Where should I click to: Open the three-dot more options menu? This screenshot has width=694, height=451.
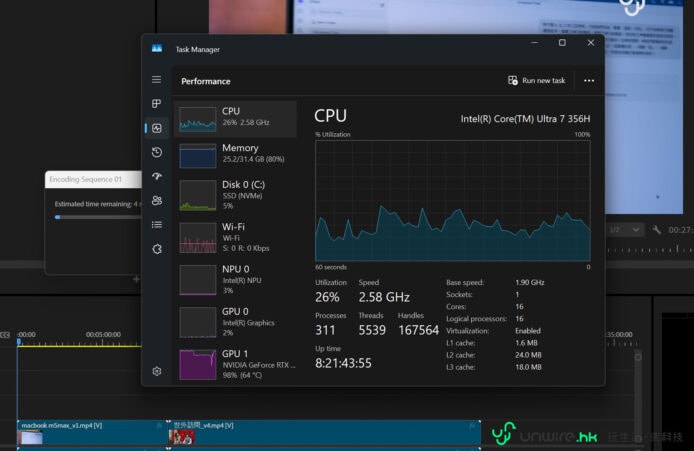(589, 81)
